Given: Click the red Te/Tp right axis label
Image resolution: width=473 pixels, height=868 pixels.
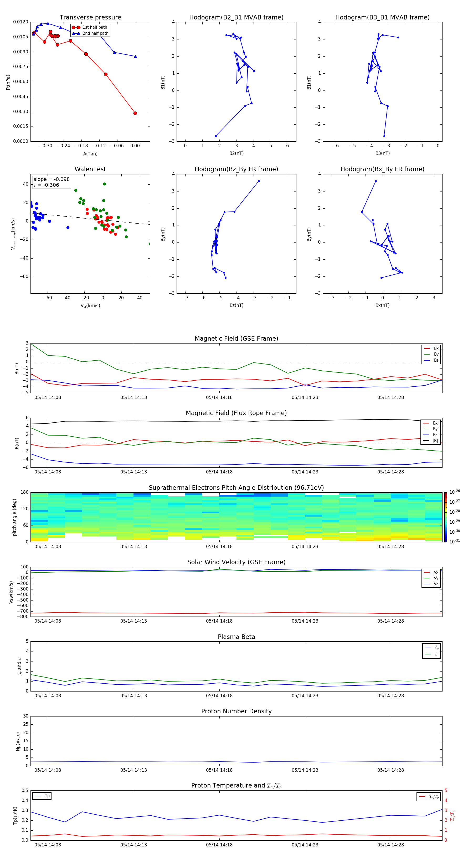Looking at the screenshot, I should (453, 815).
